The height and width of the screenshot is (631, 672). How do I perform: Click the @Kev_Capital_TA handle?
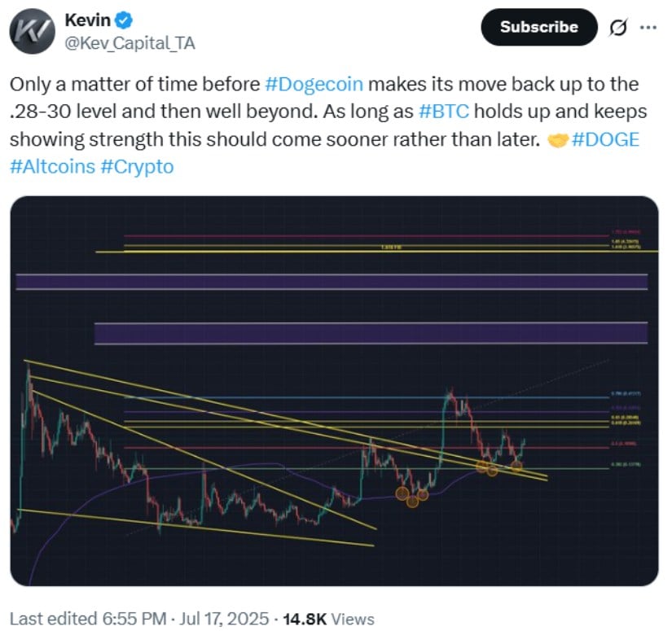pos(130,43)
